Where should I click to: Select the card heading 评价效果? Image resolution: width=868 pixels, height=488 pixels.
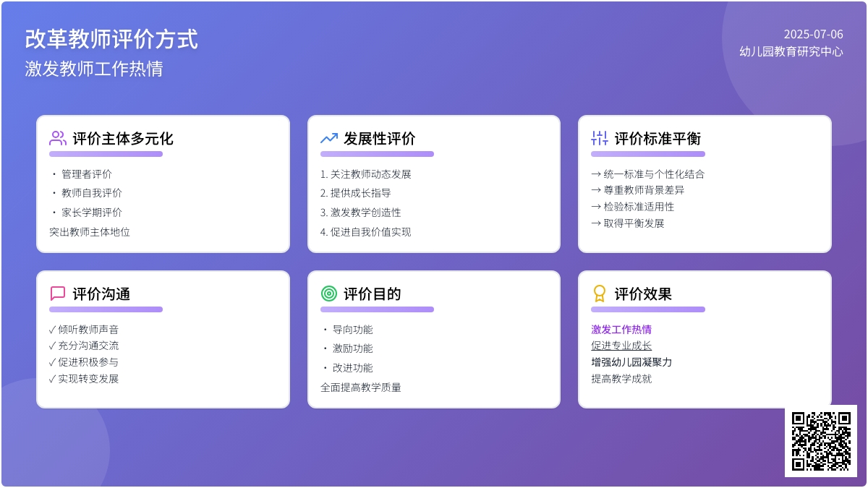click(643, 294)
